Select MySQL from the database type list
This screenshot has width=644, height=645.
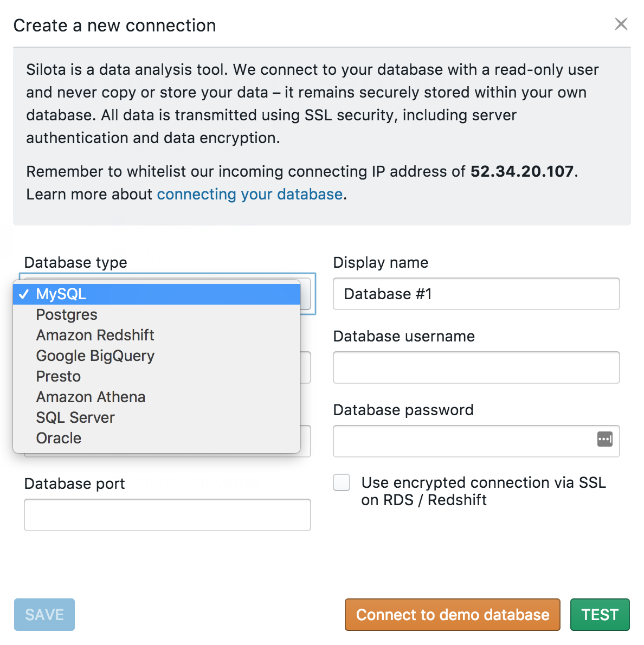157,294
